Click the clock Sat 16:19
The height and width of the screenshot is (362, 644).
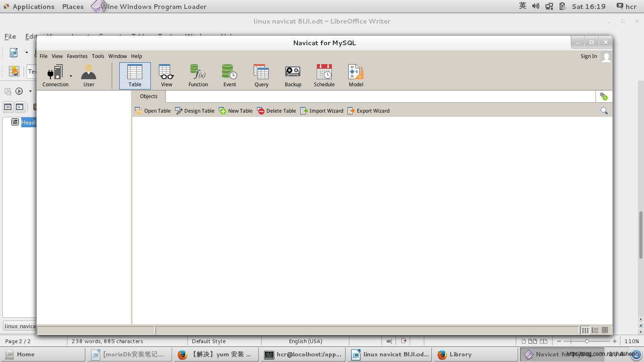[588, 7]
